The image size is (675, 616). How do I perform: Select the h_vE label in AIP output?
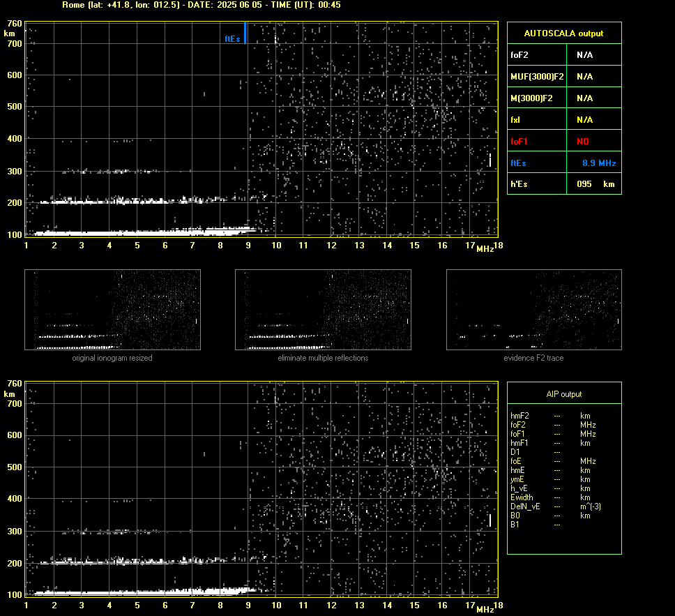[x=519, y=488]
